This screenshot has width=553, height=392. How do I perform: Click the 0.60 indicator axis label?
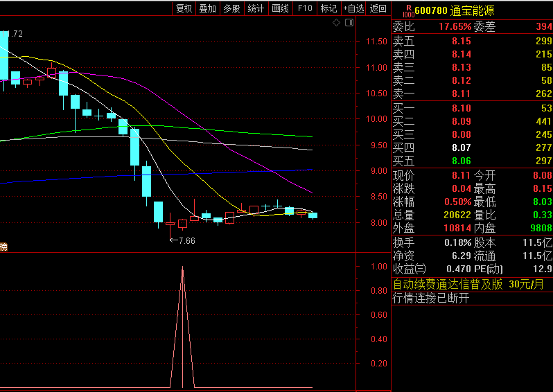(x=379, y=315)
